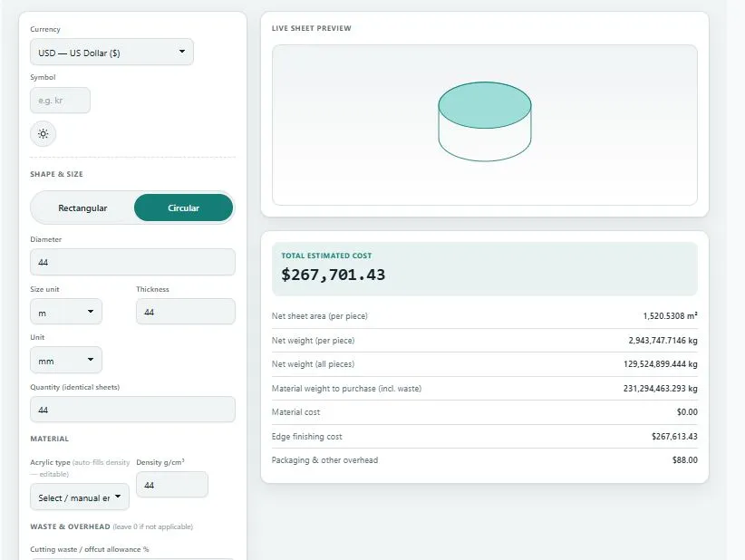Click the Thickness input field
The width and height of the screenshot is (745, 560).
point(185,312)
